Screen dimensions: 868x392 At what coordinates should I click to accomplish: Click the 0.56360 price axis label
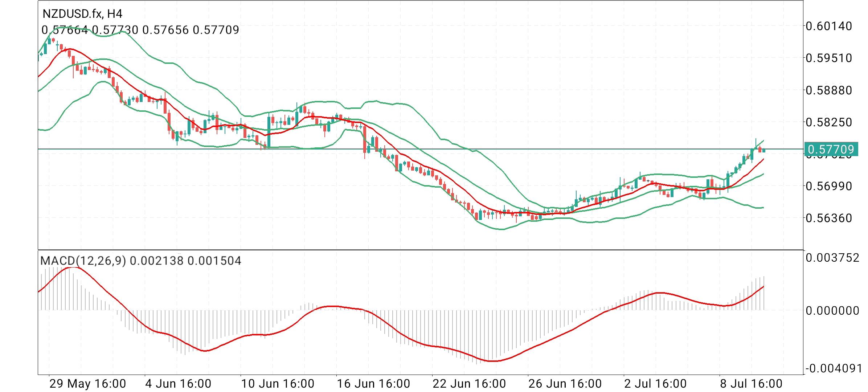pyautogui.click(x=829, y=218)
